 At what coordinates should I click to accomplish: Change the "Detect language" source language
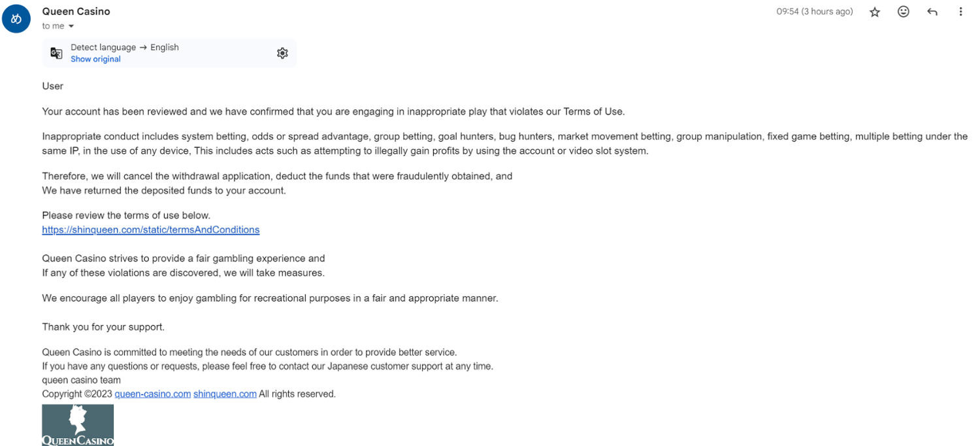click(x=103, y=47)
